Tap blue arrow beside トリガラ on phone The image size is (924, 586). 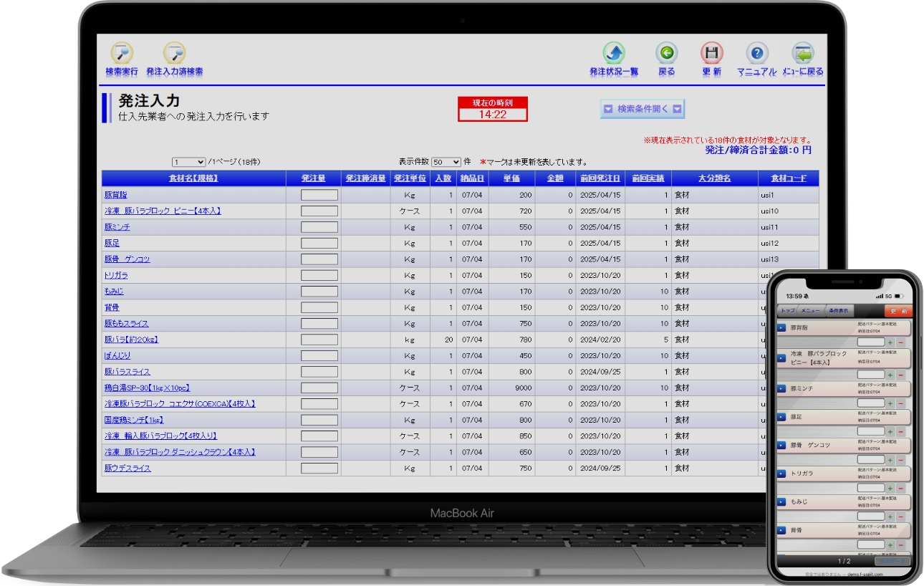tap(781, 474)
